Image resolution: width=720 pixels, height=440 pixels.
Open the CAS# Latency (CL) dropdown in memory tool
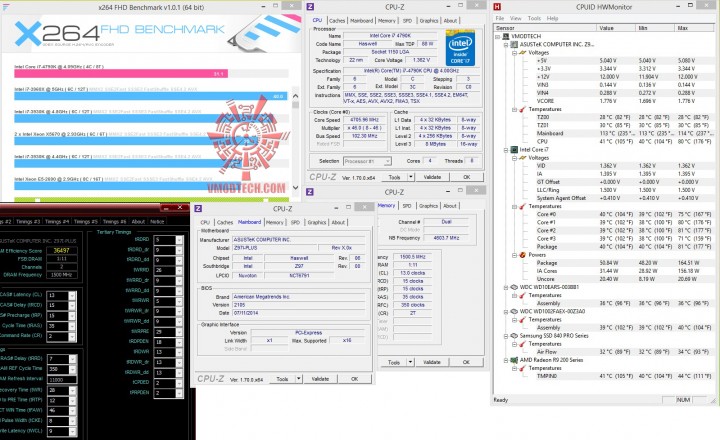[72, 295]
